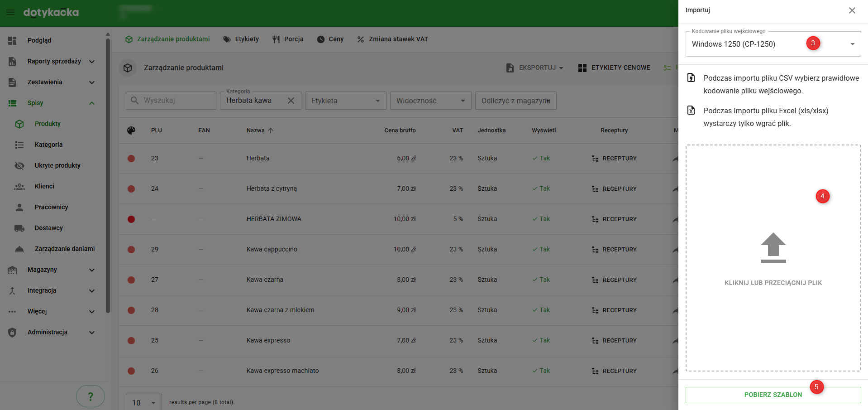
Task: Open the Widoczność filter dropdown
Action: (430, 101)
